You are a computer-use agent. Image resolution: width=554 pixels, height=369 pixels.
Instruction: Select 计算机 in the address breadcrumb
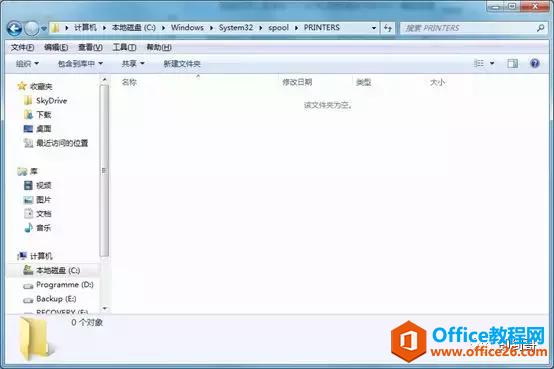pyautogui.click(x=85, y=28)
